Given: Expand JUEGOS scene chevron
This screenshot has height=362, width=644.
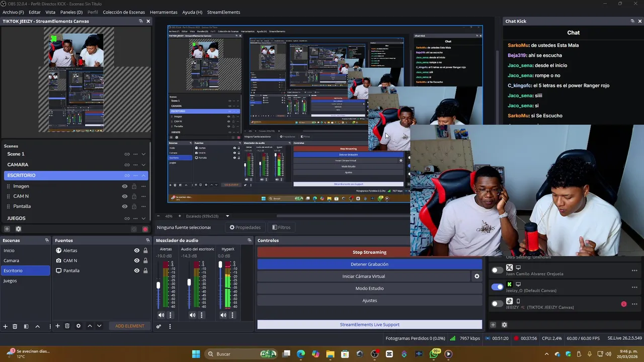Looking at the screenshot, I should click(143, 219).
